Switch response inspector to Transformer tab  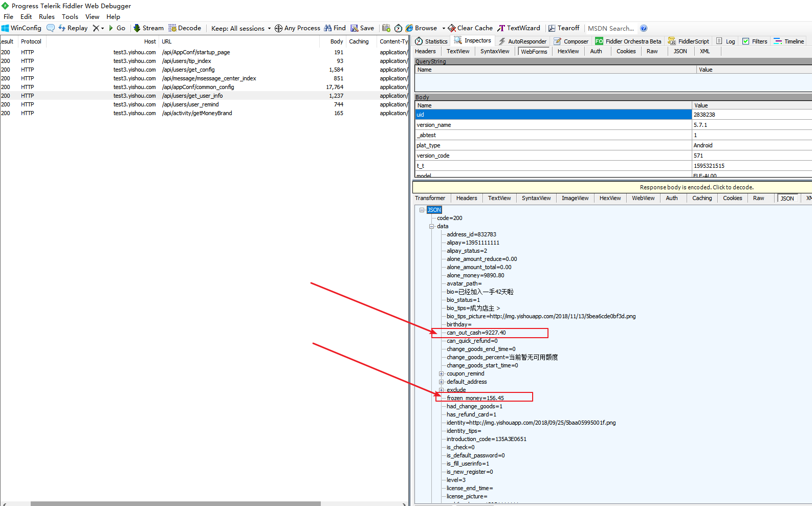(430, 198)
